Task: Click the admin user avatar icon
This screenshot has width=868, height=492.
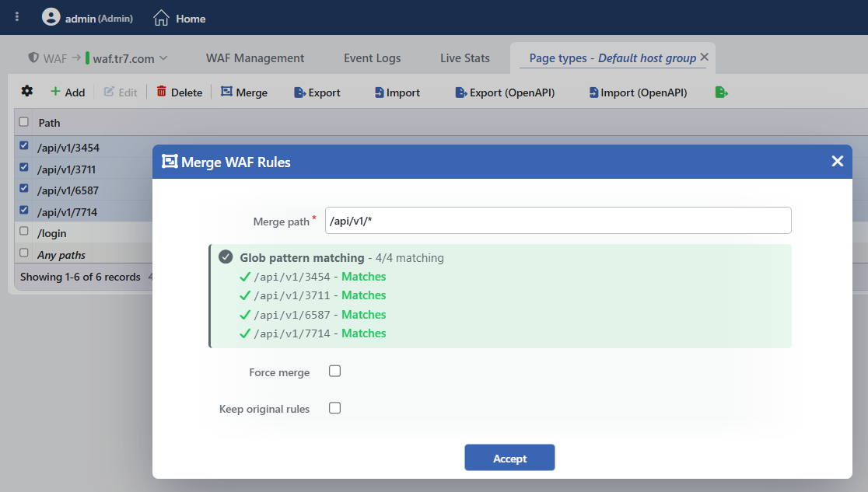Action: click(x=51, y=16)
